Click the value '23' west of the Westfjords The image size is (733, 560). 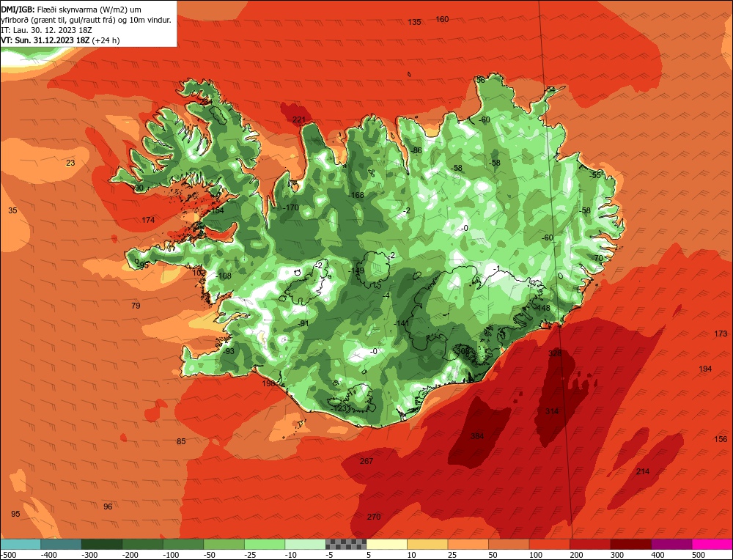70,163
